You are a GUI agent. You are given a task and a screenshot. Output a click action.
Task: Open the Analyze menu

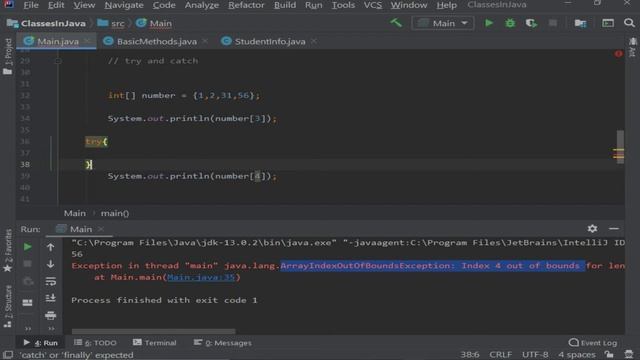[202, 5]
